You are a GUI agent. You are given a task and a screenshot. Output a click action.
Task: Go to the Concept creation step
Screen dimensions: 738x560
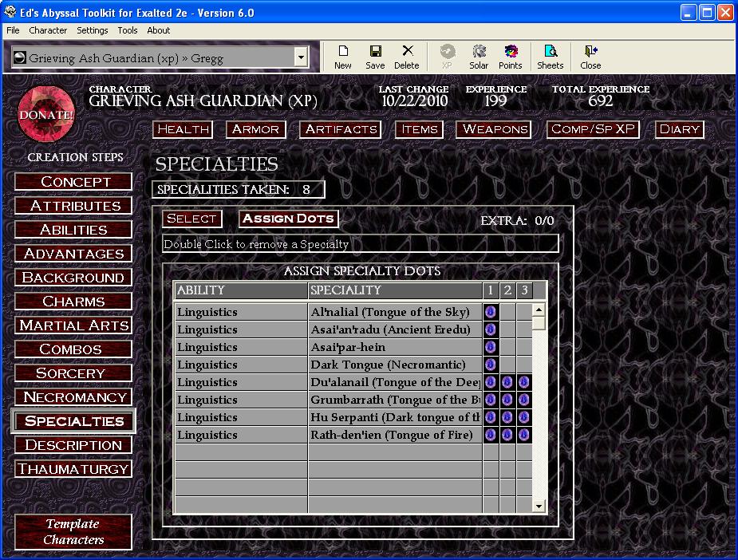pos(73,182)
